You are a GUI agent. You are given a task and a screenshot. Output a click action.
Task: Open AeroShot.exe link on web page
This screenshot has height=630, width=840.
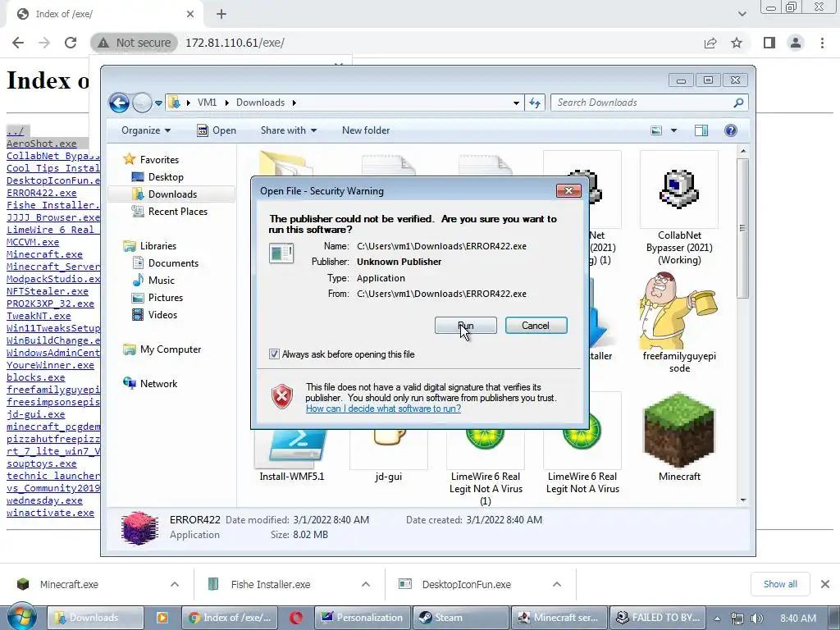point(42,144)
